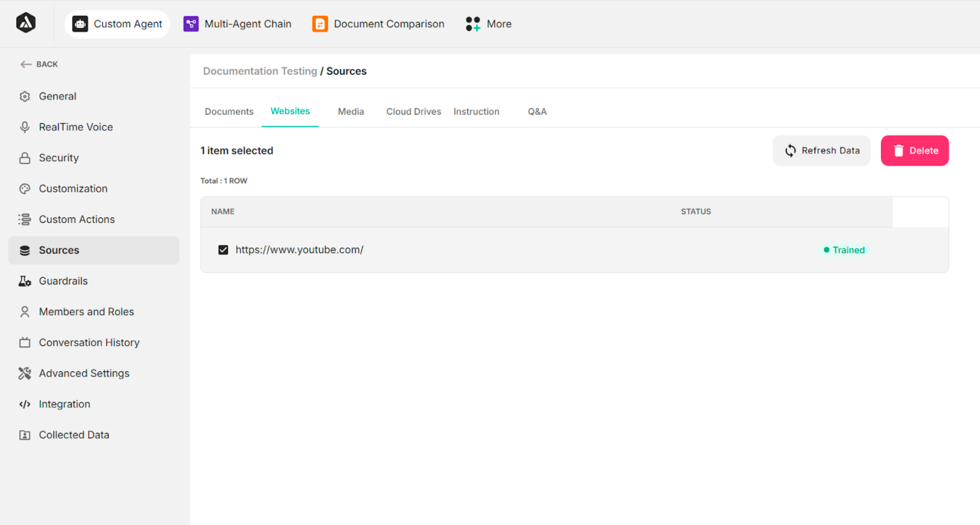Click the https://www.youtube.com/ entry

pos(299,250)
